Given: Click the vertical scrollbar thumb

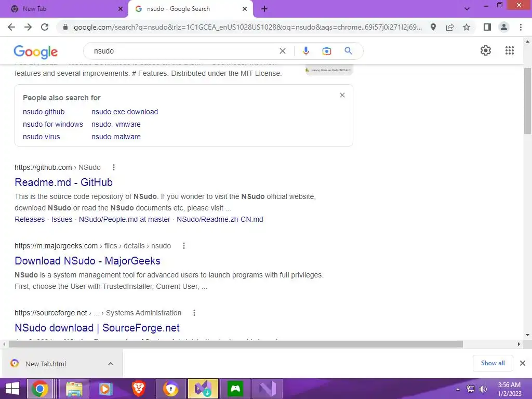Looking at the screenshot, I should (x=527, y=101).
